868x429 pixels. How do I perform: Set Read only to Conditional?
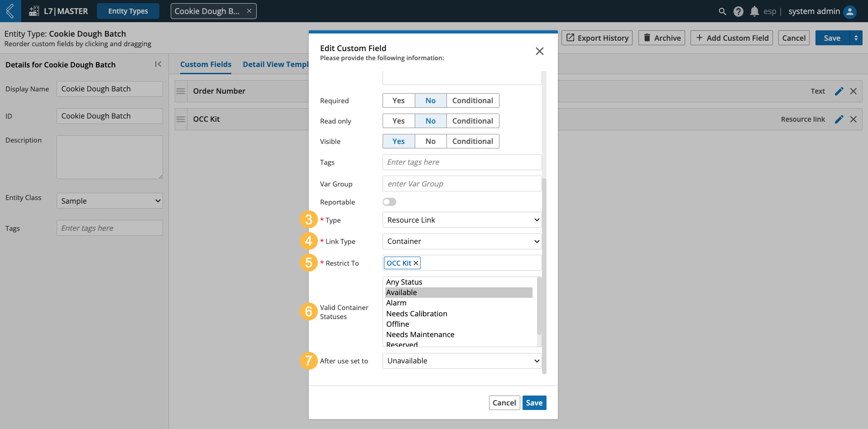coord(473,121)
